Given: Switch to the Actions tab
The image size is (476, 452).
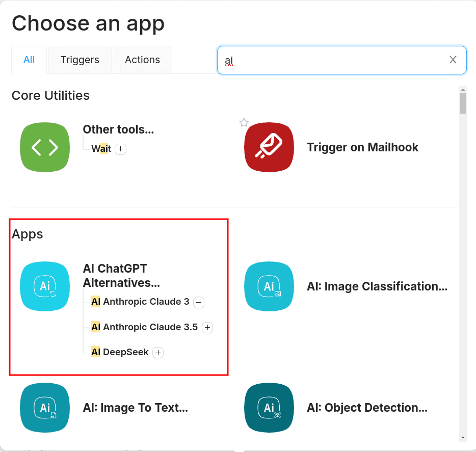Looking at the screenshot, I should (142, 60).
